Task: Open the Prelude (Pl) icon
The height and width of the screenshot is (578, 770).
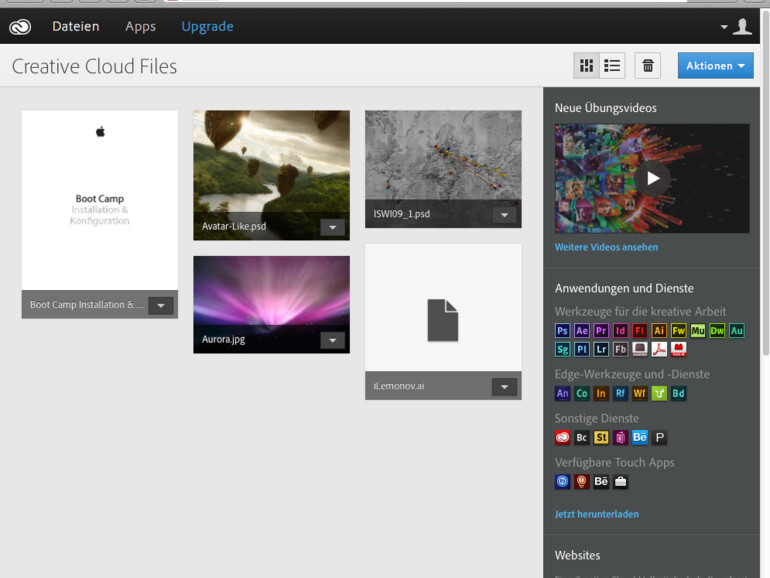Action: tap(581, 349)
